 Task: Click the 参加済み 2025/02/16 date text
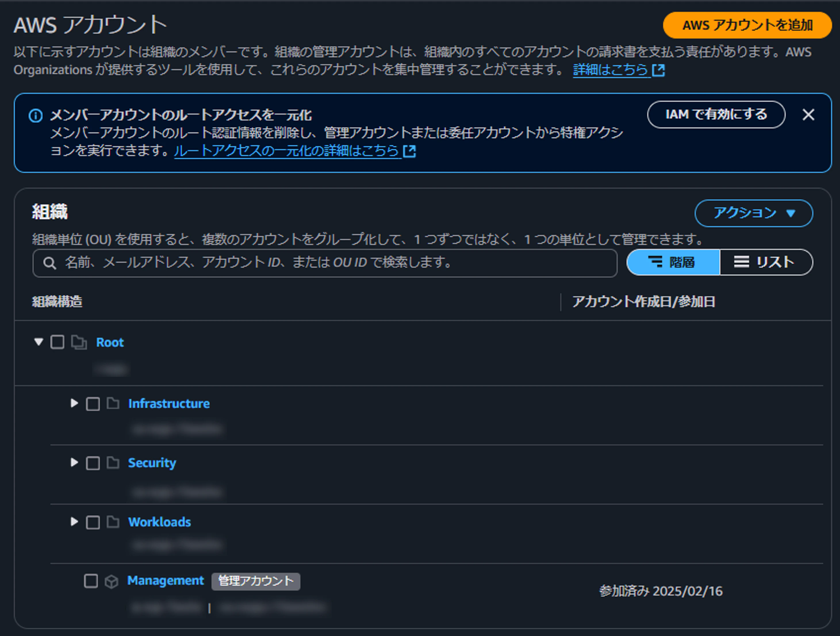click(661, 591)
